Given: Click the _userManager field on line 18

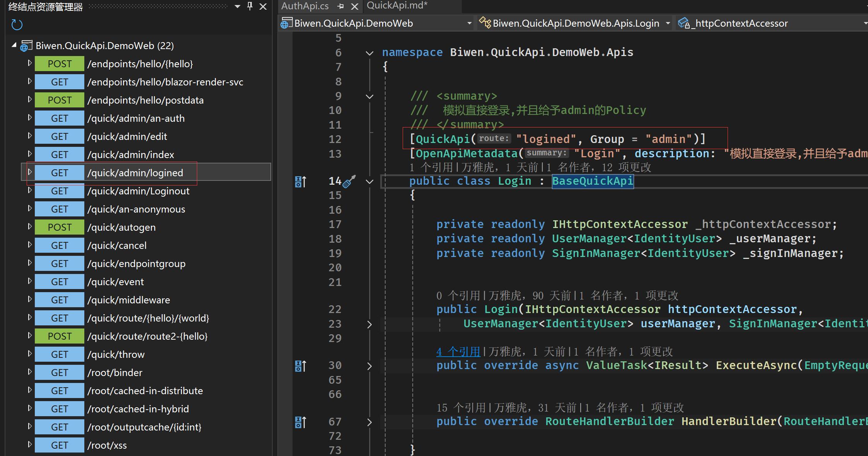Looking at the screenshot, I should [x=769, y=238].
